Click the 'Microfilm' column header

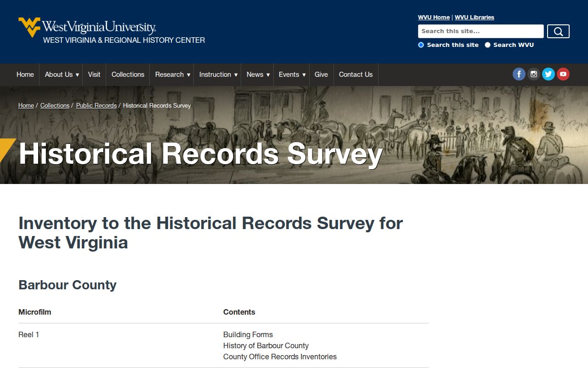coord(35,312)
